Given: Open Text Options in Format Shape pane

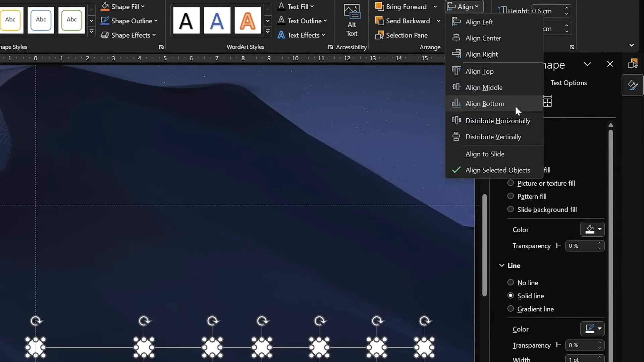Looking at the screenshot, I should 569,83.
